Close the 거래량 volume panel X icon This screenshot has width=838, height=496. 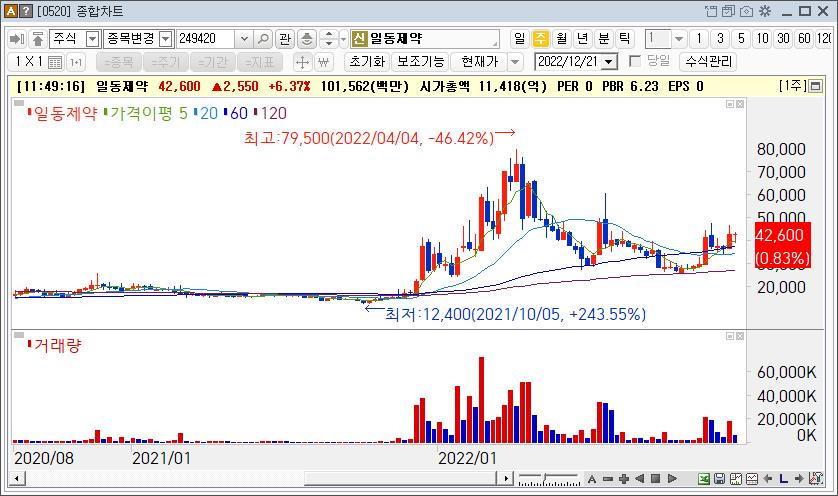click(740, 336)
